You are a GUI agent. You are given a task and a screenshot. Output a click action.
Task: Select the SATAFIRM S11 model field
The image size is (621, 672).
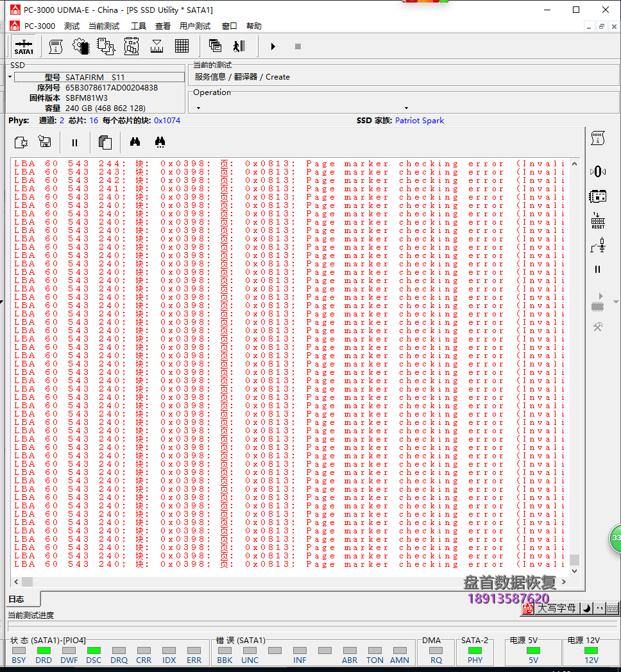(x=99, y=77)
